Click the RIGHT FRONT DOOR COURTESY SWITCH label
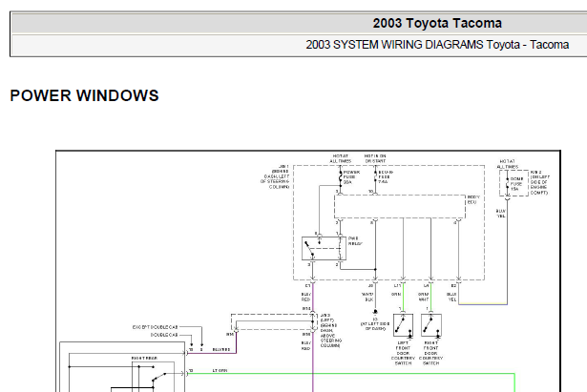 430,353
